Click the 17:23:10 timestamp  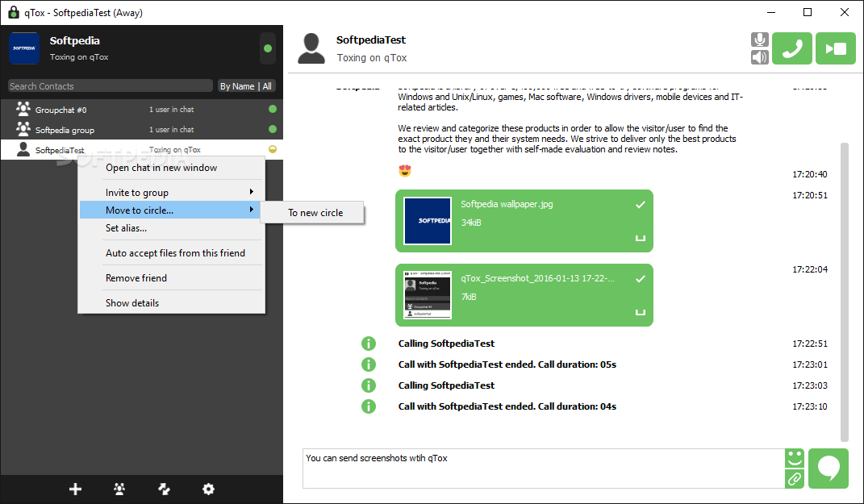click(x=809, y=406)
